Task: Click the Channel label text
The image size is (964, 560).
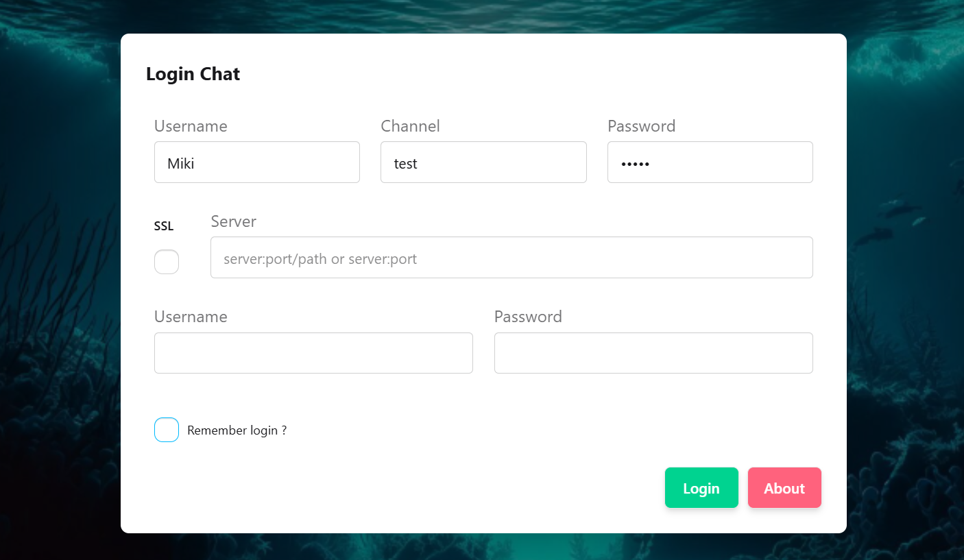Action: pos(410,126)
